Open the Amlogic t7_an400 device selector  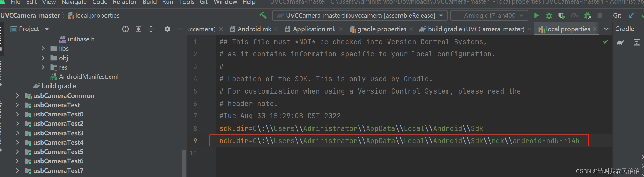489,15
